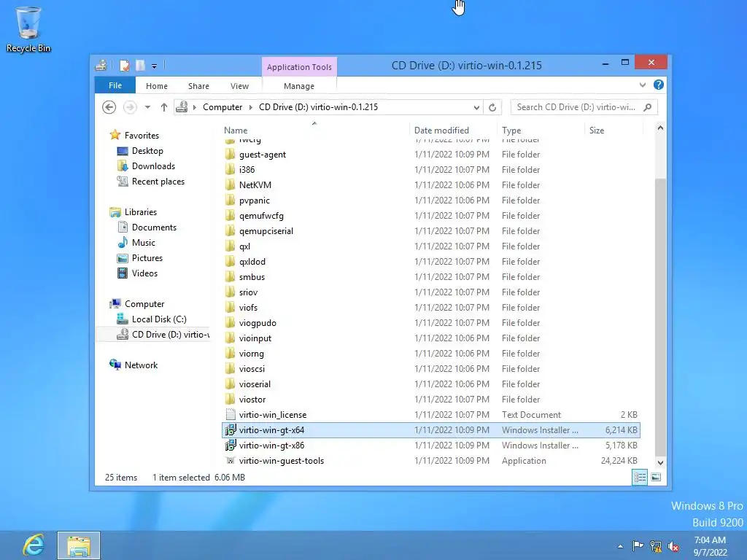Open the Manage ribbon tab

(298, 86)
